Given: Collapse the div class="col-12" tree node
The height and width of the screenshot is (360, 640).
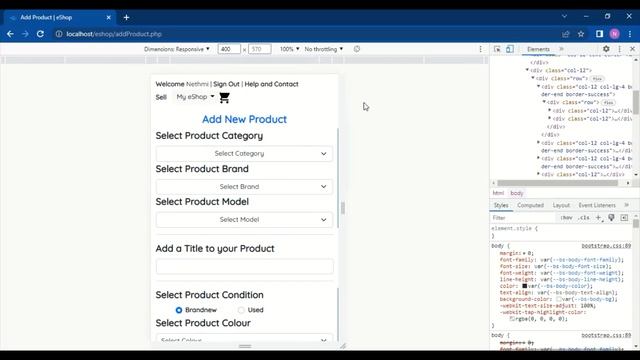Looking at the screenshot, I should [x=527, y=70].
